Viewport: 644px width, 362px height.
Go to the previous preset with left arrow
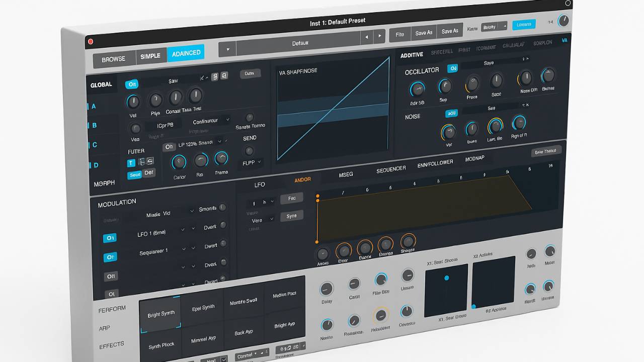pyautogui.click(x=367, y=37)
